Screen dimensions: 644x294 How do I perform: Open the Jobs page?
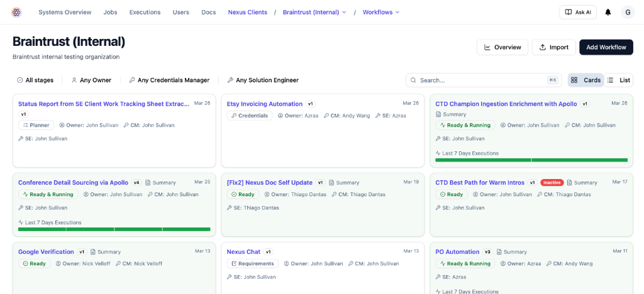click(x=111, y=13)
